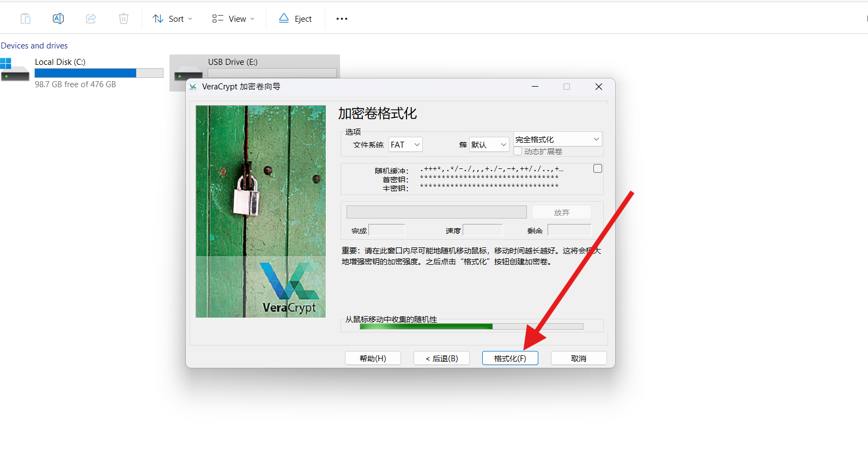
Task: Open the View dropdown menu
Action: [233, 19]
